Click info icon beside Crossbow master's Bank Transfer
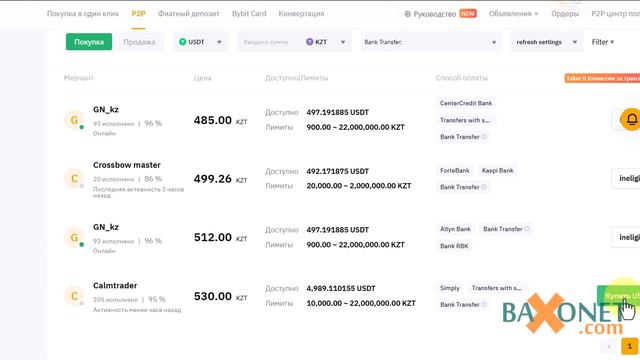This screenshot has height=360, width=640. coord(484,187)
